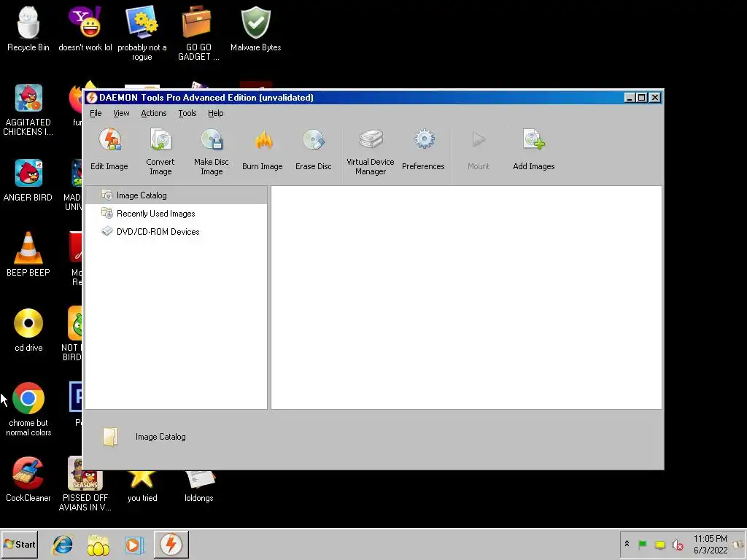Open the folder icon on taskbar
Viewport: 747px width, 560px height.
98,544
